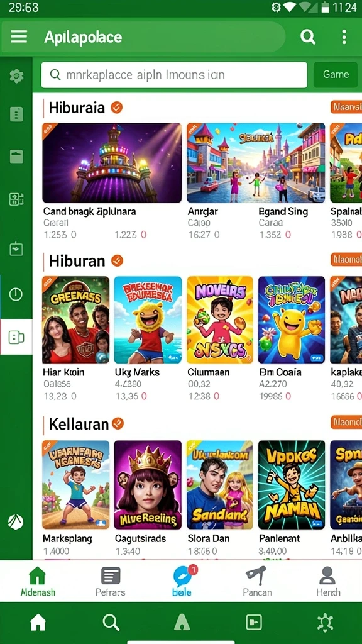Select the highlighted panel icon in the sidebar
Screen dimensions: 362x644
(x=16, y=338)
